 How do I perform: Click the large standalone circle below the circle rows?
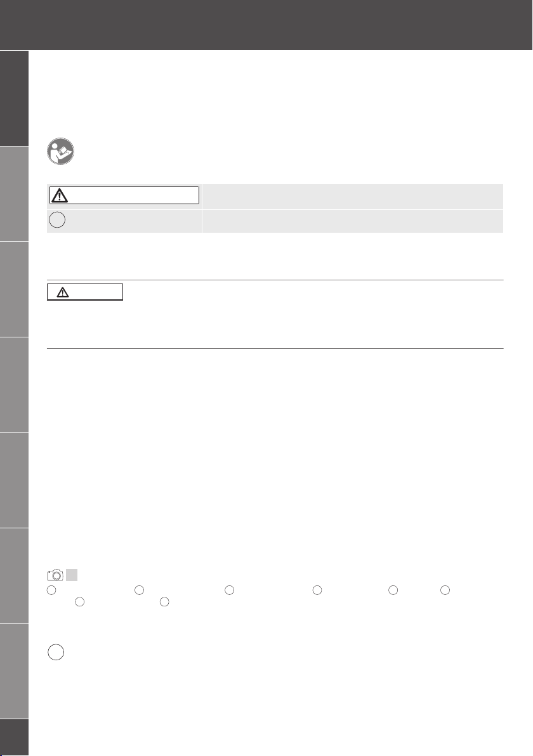56,652
